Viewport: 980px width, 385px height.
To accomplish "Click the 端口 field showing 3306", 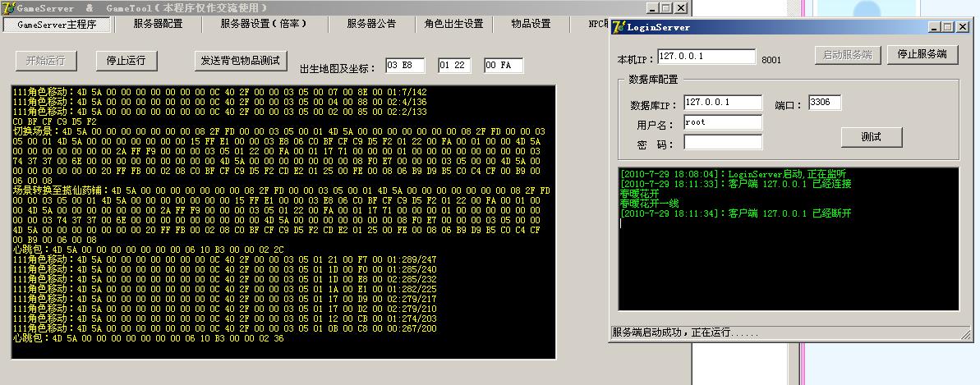I will pyautogui.click(x=824, y=103).
